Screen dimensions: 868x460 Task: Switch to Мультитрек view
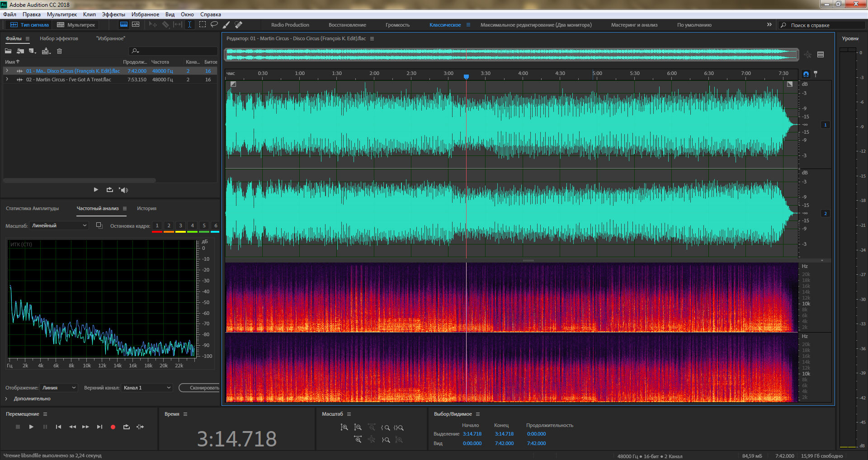pos(76,25)
